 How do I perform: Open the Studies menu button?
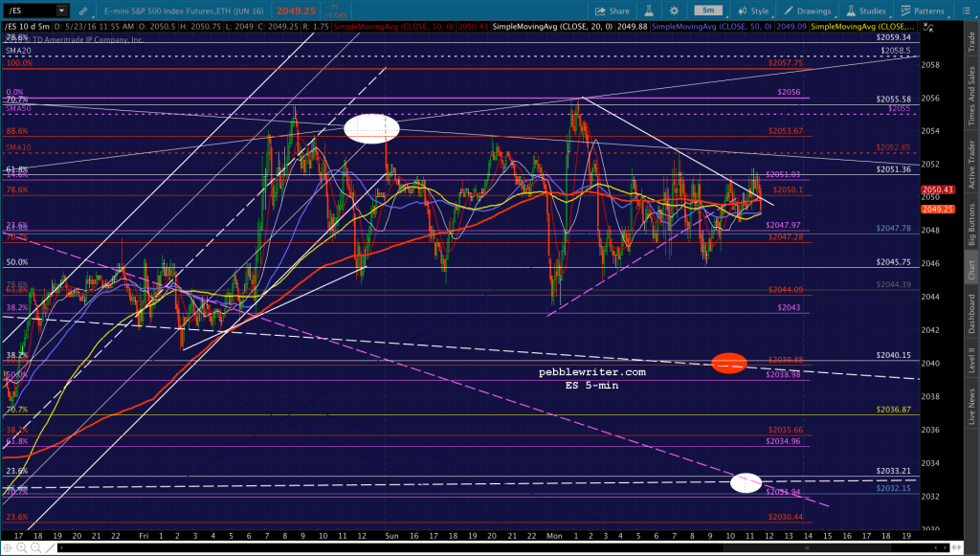coord(866,11)
